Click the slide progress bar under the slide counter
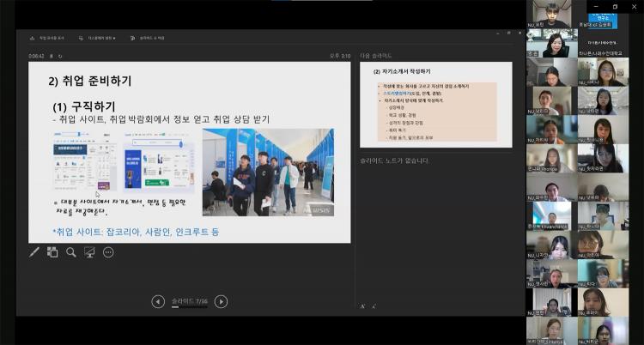644x345 pixels. tap(190, 308)
